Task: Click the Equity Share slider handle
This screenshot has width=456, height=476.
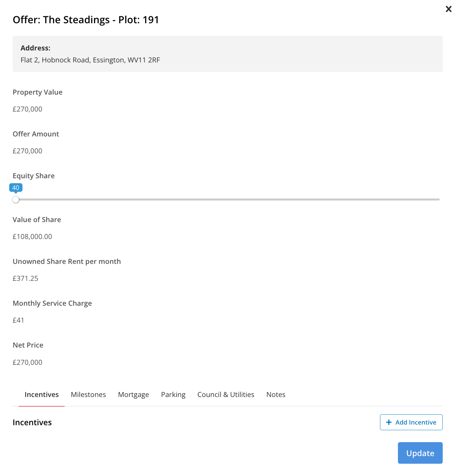Action: coord(16,199)
